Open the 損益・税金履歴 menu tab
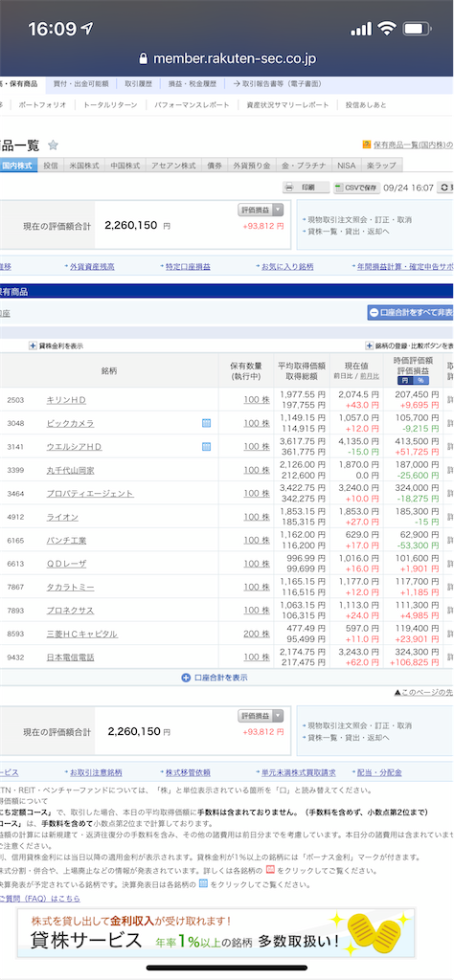454x980 pixels. coord(192,84)
